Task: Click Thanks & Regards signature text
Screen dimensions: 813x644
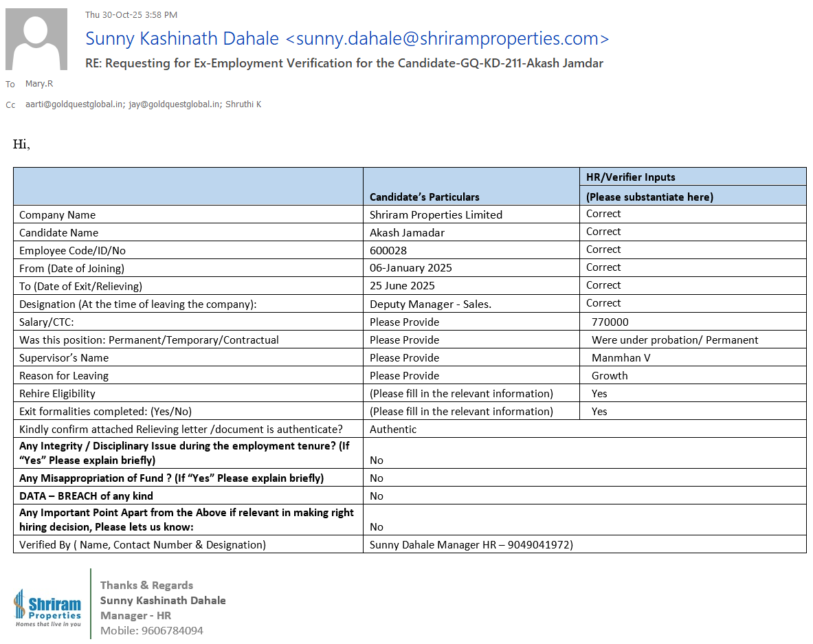Action: (x=147, y=586)
